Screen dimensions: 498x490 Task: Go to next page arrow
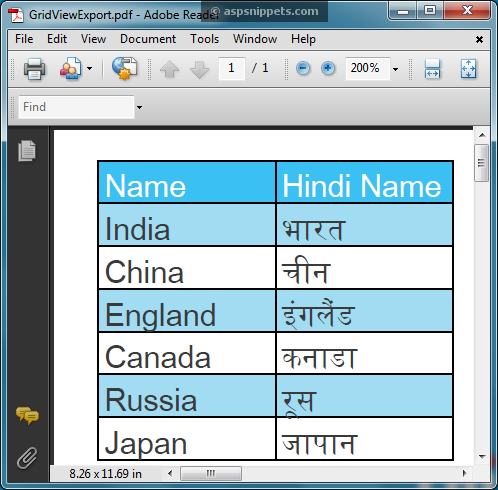(x=199, y=69)
